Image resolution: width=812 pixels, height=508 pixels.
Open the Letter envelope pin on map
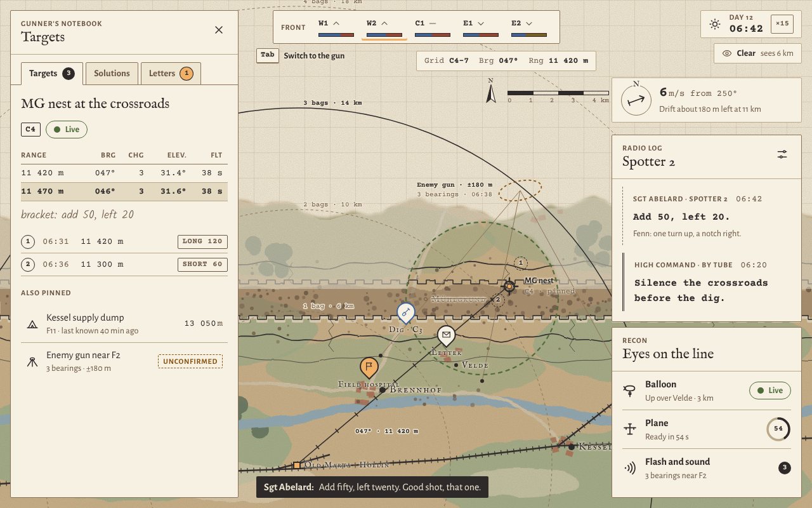(x=446, y=335)
